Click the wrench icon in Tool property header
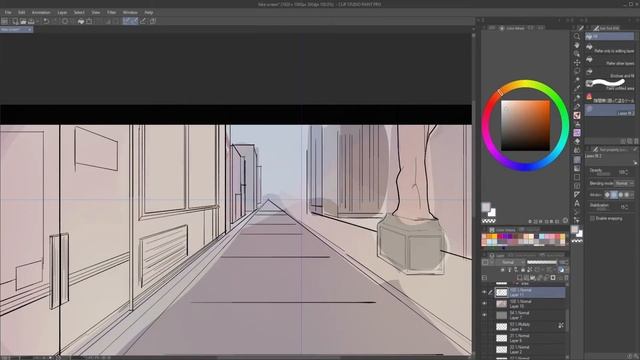This screenshot has width=640, height=360. (x=635, y=150)
